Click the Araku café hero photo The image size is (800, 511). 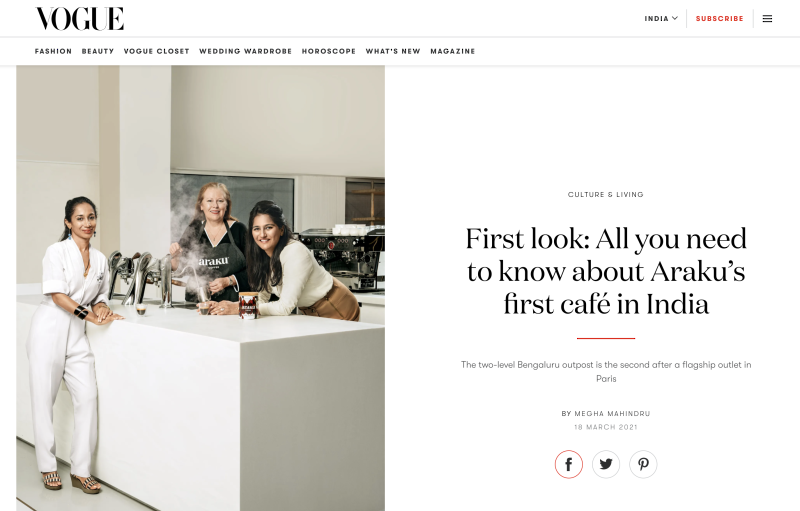(x=201, y=288)
